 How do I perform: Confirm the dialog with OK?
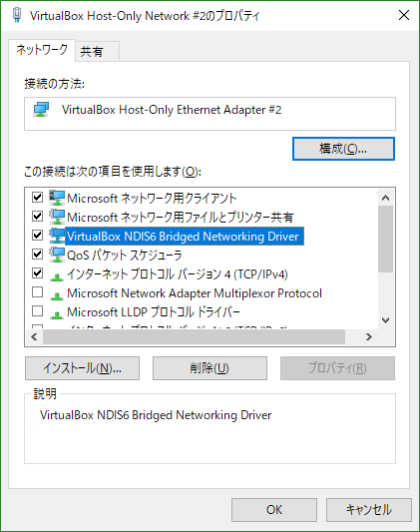tap(274, 510)
